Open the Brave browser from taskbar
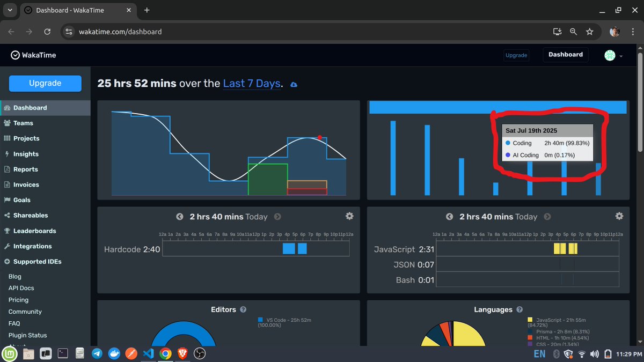644x362 pixels. point(182,353)
